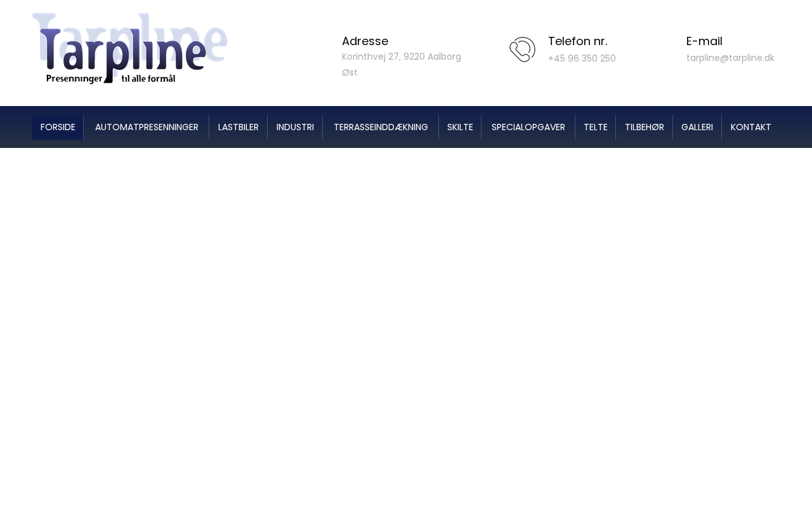Open the Automatpresenninger menu item
The image size is (812, 508).
tap(147, 127)
